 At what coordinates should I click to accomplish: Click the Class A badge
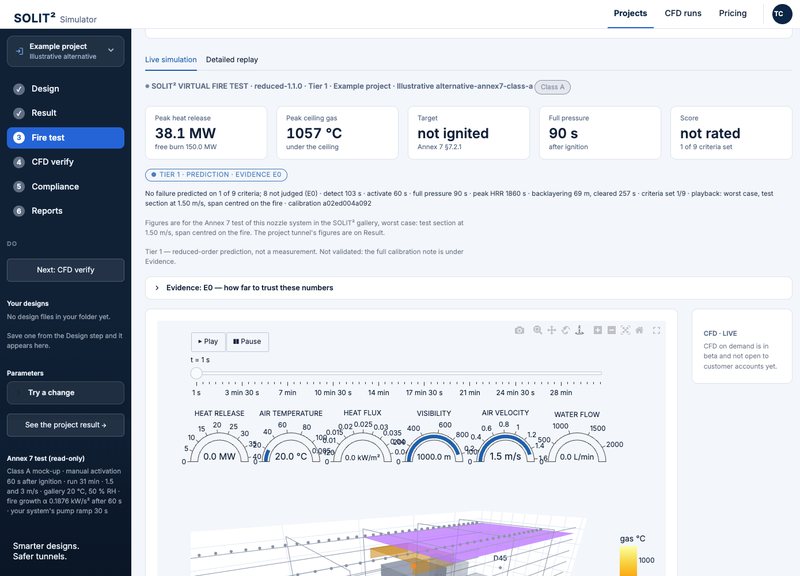pos(553,87)
